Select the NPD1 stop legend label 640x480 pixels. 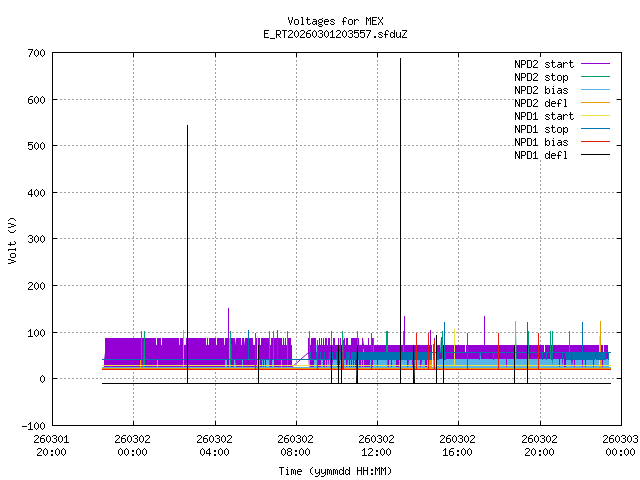[x=541, y=128]
